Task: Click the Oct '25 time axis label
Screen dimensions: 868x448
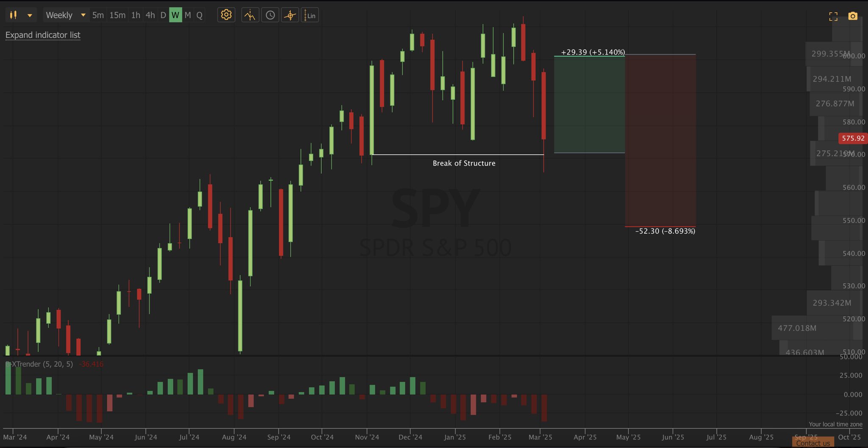Action: 849,437
